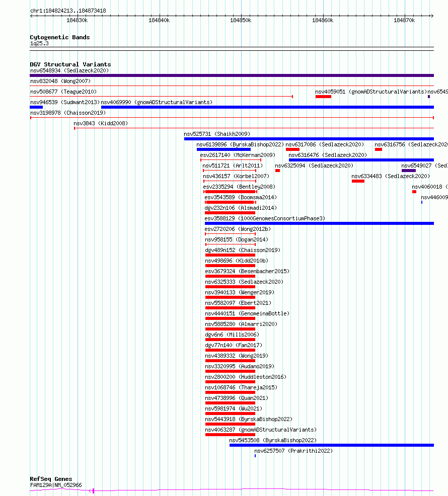Click the nsv3198978 (Chaisson2019) label
Viewport: 448px width, 496px height.
coord(68,113)
